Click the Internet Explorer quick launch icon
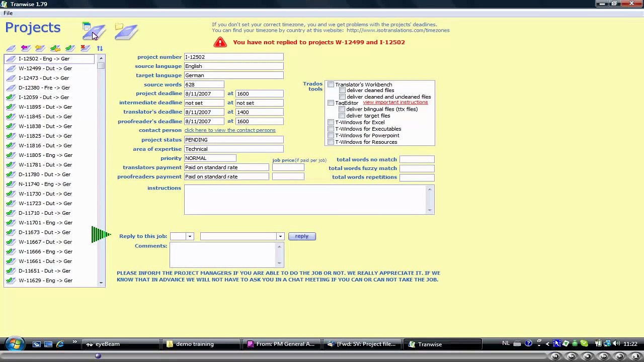Viewport: 644px width, 362px height. click(x=60, y=344)
